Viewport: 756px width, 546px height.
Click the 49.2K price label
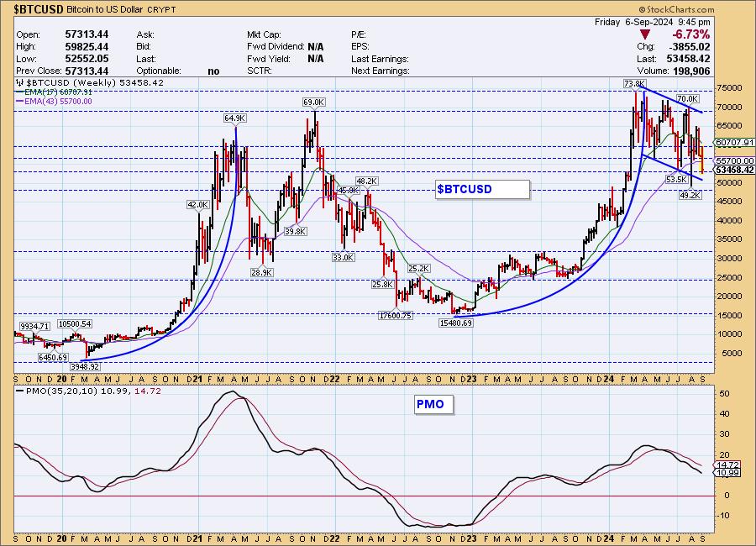coord(690,196)
